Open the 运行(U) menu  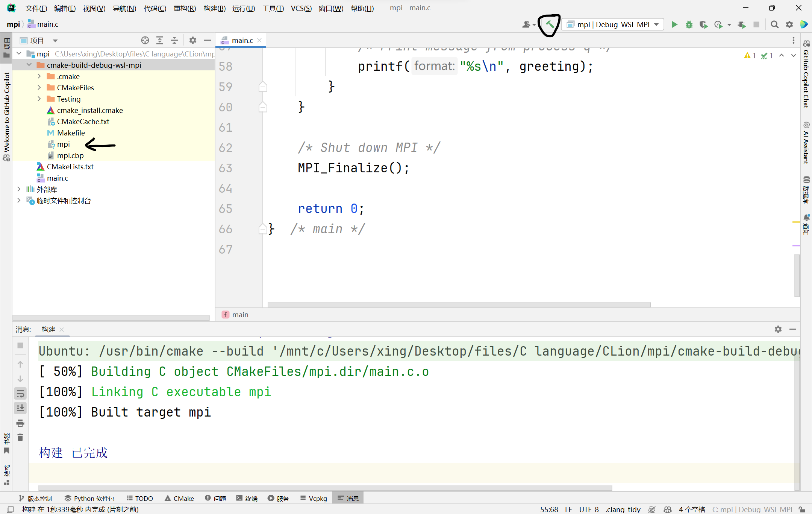(x=243, y=8)
